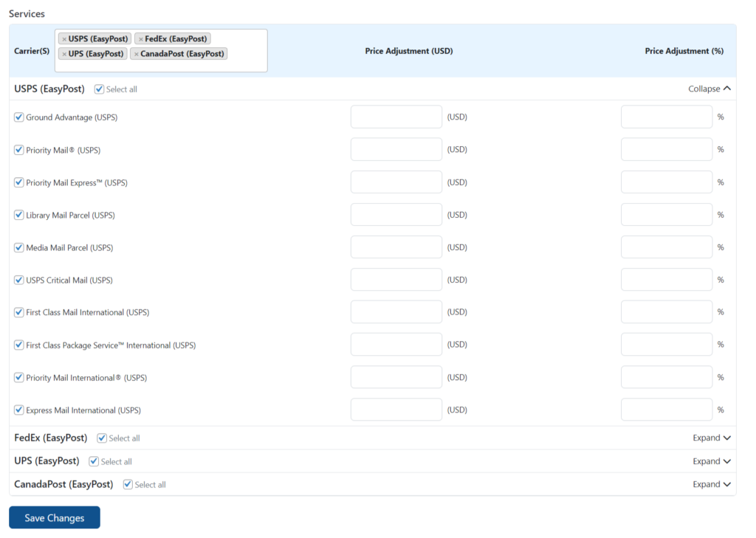
Task: Focus USD adjustment field for Priority Mail®
Action: 396,149
